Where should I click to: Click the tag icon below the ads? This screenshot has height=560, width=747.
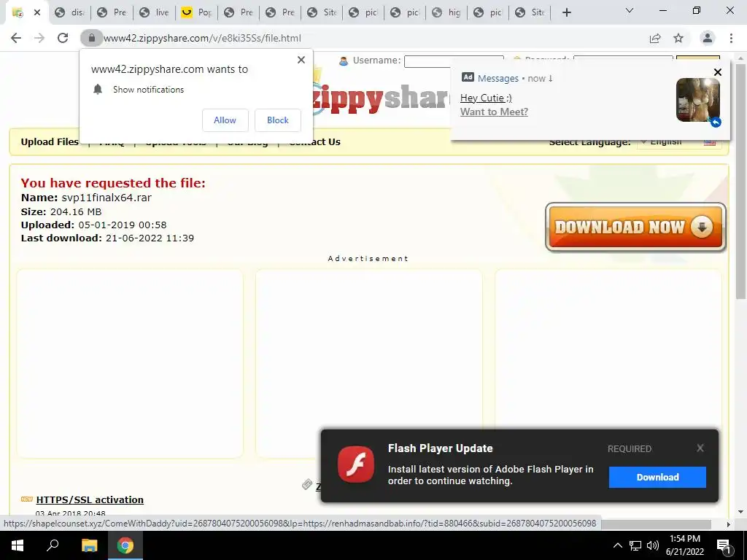pos(307,485)
